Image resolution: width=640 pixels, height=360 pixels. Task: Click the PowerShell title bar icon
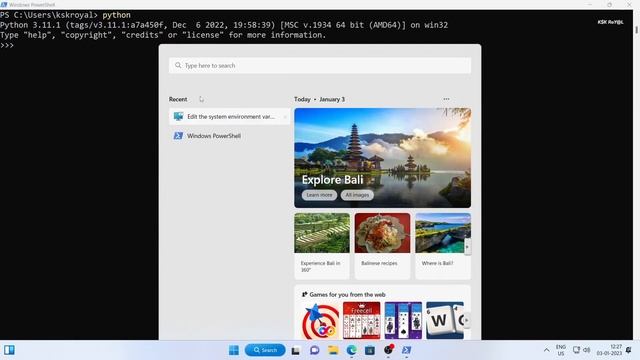(x=4, y=4)
